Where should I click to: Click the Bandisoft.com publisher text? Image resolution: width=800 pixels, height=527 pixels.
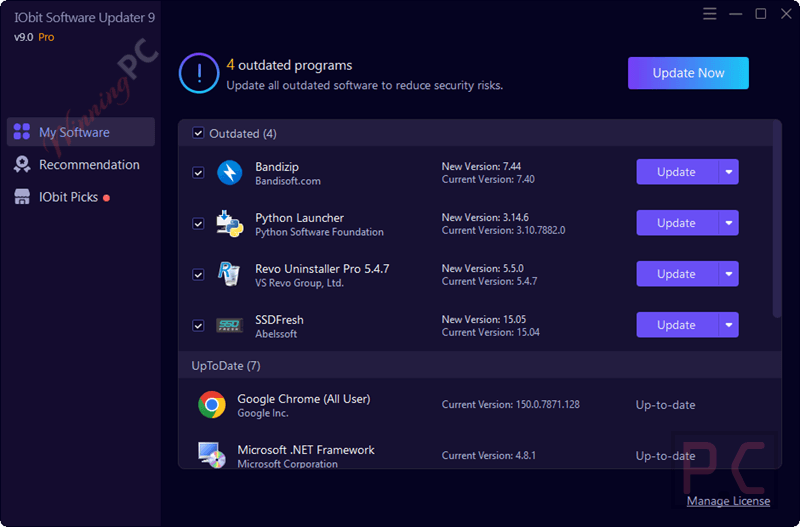(x=288, y=181)
